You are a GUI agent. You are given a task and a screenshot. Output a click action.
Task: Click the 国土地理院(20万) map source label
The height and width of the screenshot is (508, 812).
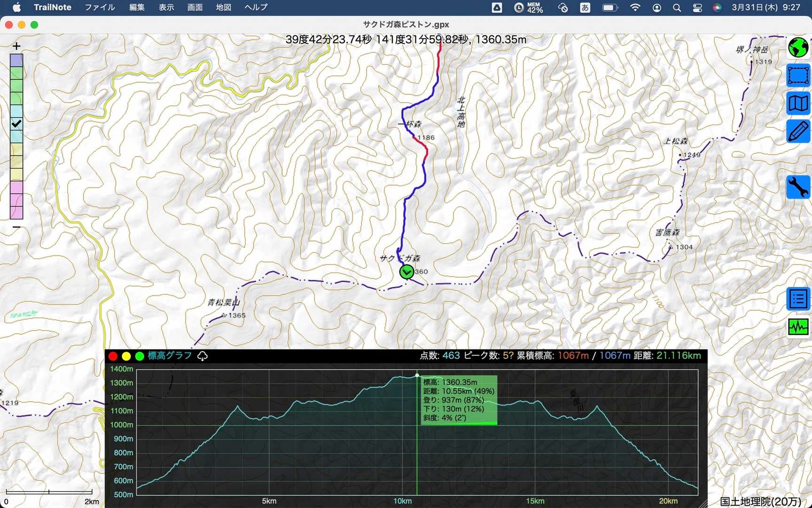click(760, 501)
